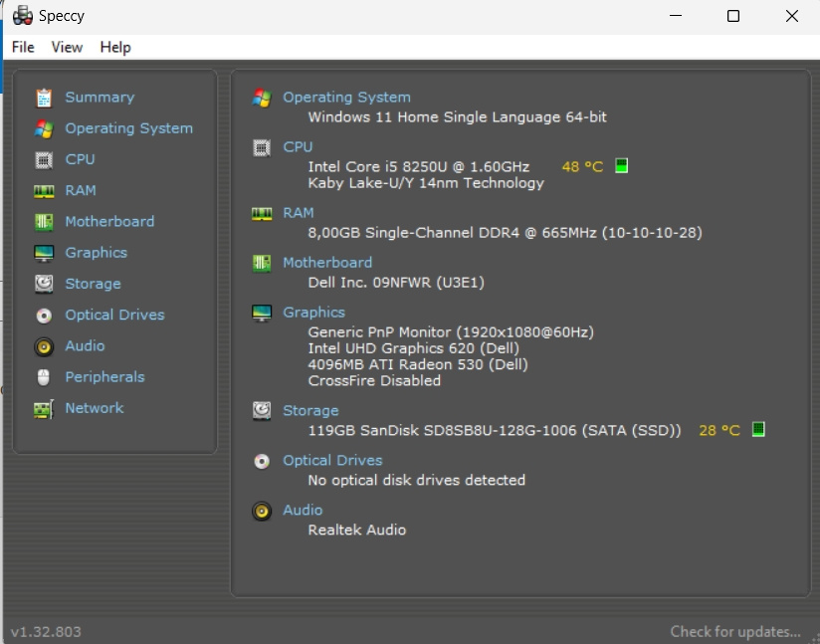The width and height of the screenshot is (820, 644).
Task: Go to Peripherals section in sidebar
Action: tap(104, 377)
